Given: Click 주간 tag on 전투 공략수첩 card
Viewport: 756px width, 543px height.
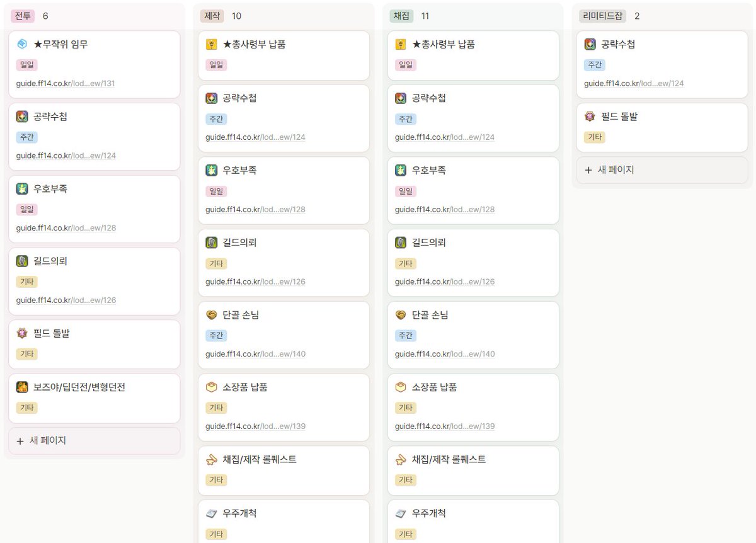Looking at the screenshot, I should [x=27, y=137].
